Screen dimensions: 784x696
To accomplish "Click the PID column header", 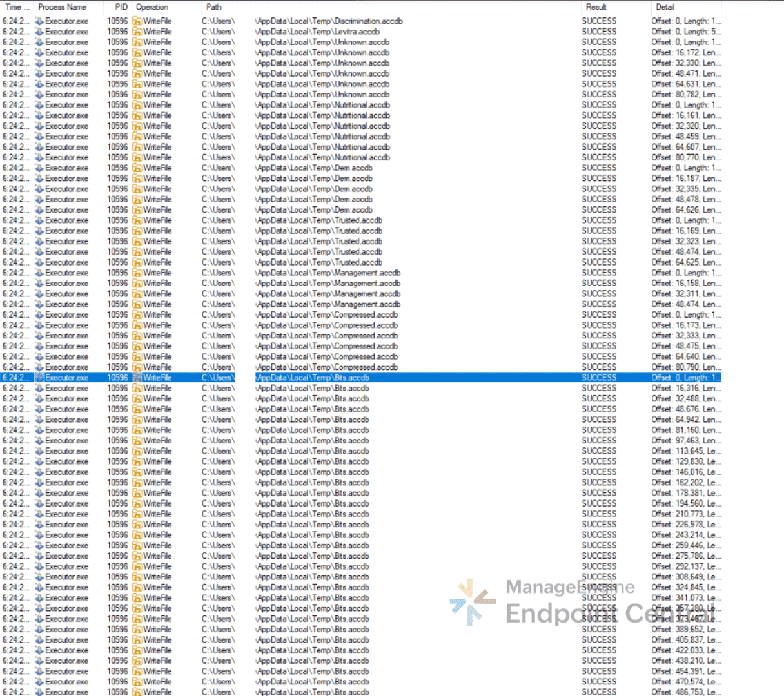I will point(121,7).
